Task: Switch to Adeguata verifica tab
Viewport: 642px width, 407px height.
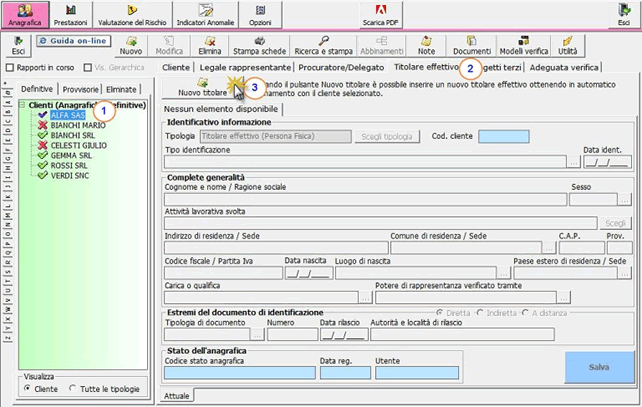Action: click(x=564, y=68)
